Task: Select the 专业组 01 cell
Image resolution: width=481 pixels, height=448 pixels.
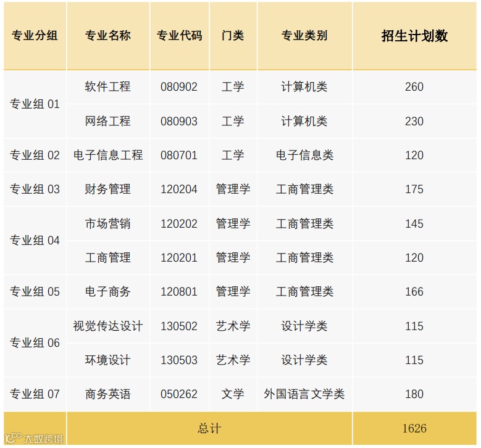Action: (35, 104)
